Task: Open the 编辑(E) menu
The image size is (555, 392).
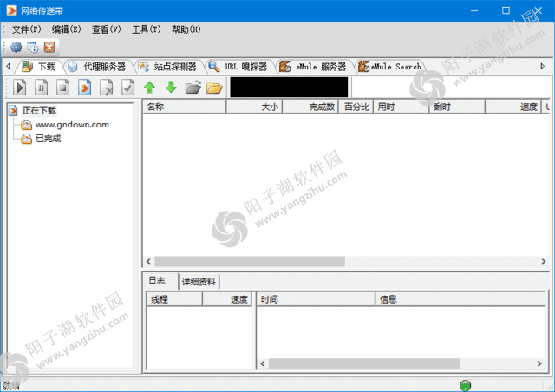Action: [66, 29]
